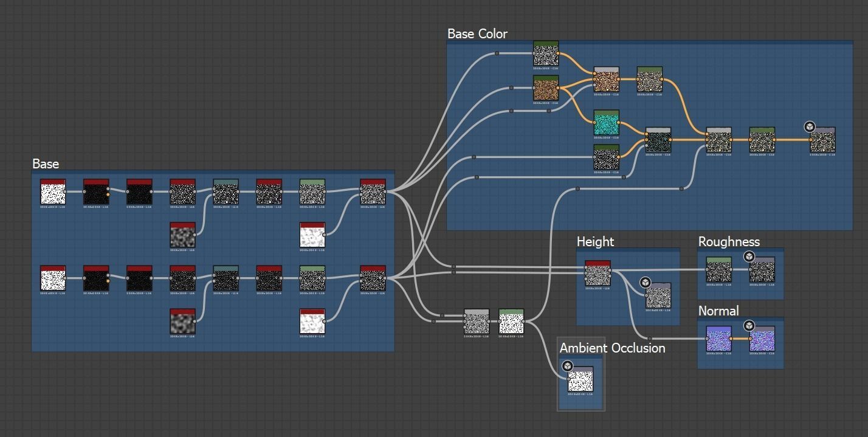868x437 pixels.
Task: Select the gray blend node between Base and Height
Action: point(477,322)
